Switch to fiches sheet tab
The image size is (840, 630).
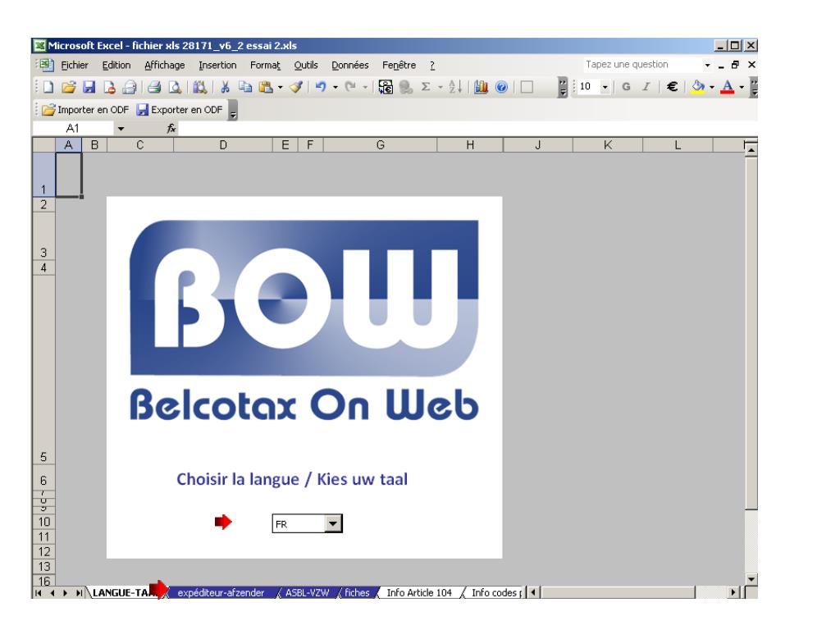[x=358, y=592]
